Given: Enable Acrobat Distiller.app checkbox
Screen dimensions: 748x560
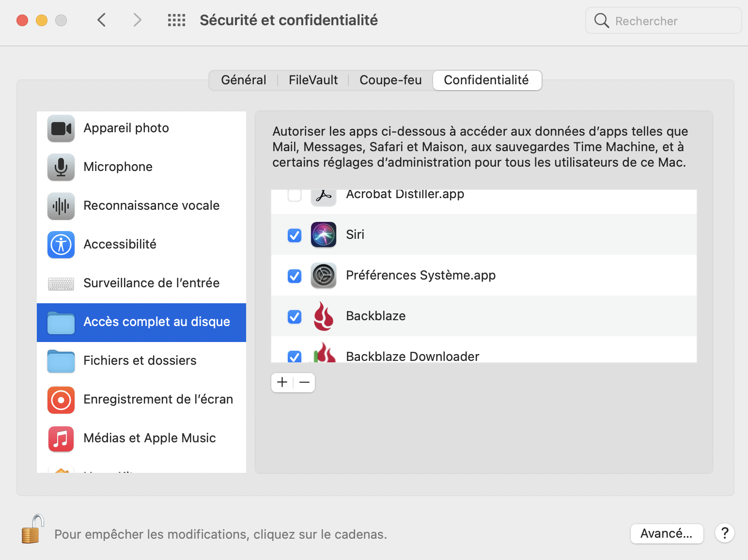Looking at the screenshot, I should (295, 195).
